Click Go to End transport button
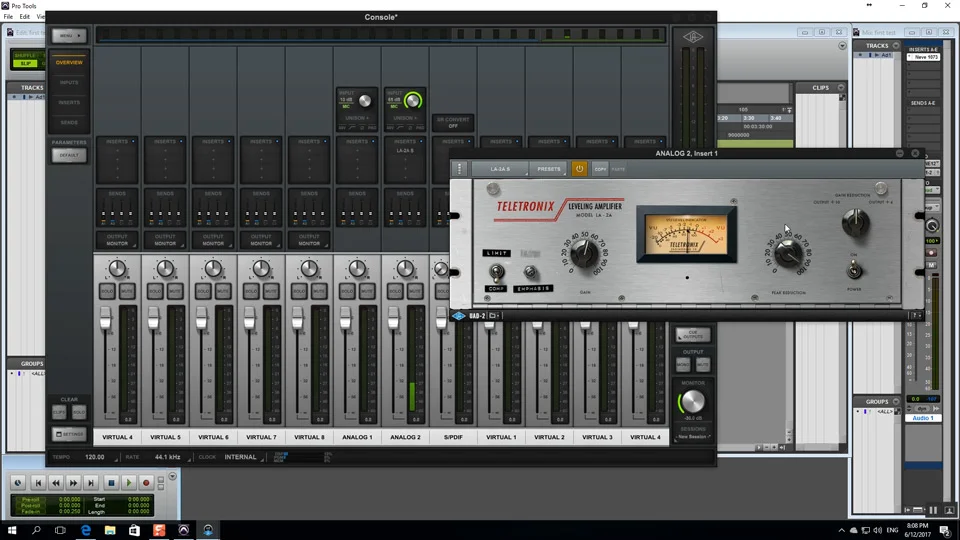Screen dimensions: 960x540 [x=91, y=483]
